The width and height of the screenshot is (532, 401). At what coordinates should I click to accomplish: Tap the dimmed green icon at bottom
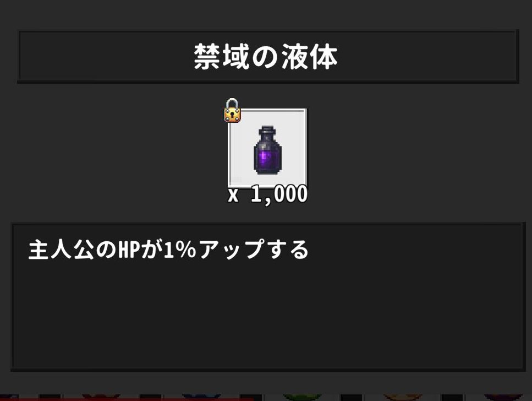click(302, 397)
